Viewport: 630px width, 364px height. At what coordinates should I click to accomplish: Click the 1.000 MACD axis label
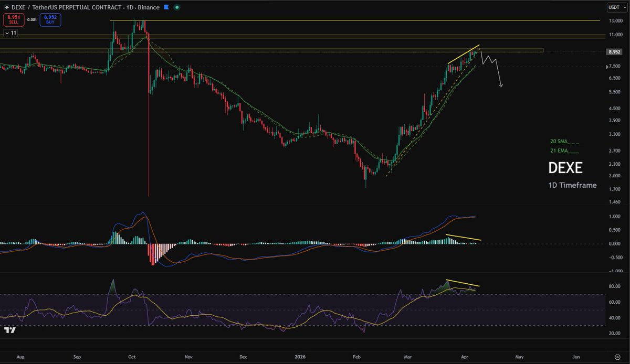pyautogui.click(x=614, y=217)
